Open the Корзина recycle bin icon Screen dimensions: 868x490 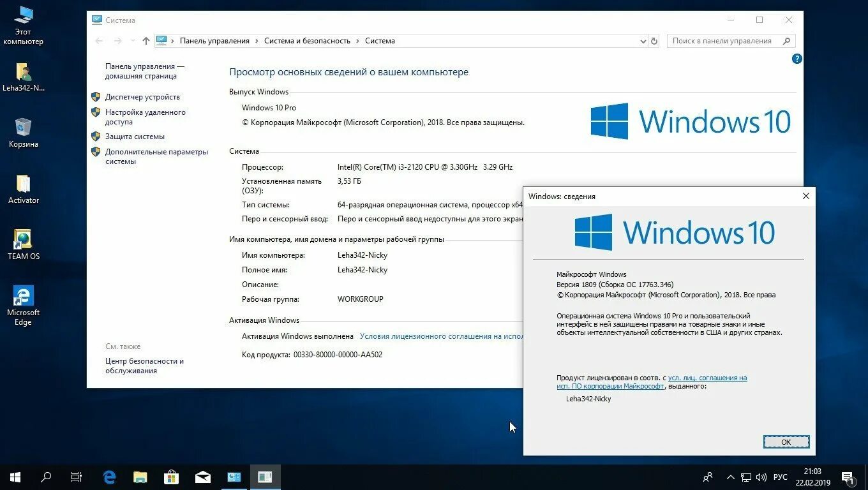[x=24, y=133]
